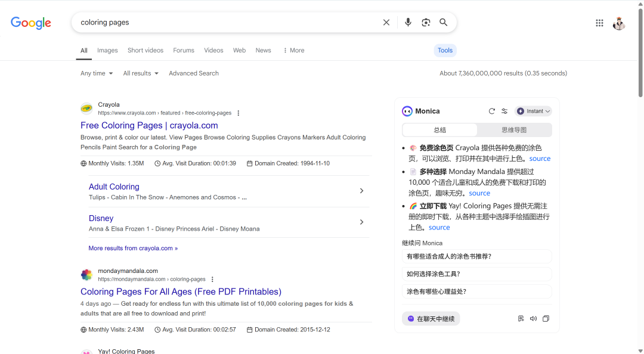Start voice search with the microphone icon

tap(408, 22)
